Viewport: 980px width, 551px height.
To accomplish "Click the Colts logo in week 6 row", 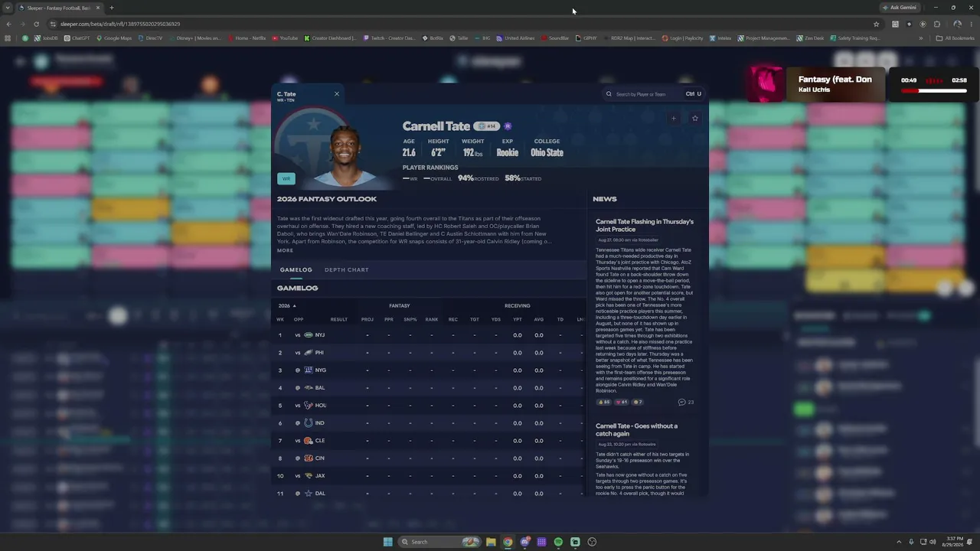I will 309,423.
